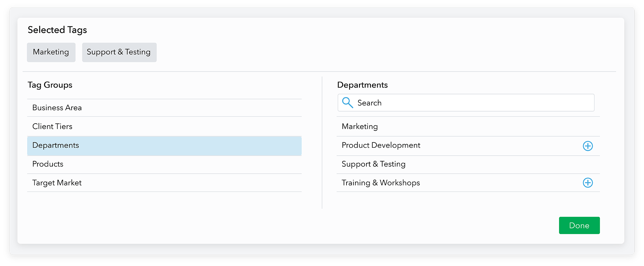Add the Product Development tag with plus icon
This screenshot has height=266, width=644.
coord(587,146)
